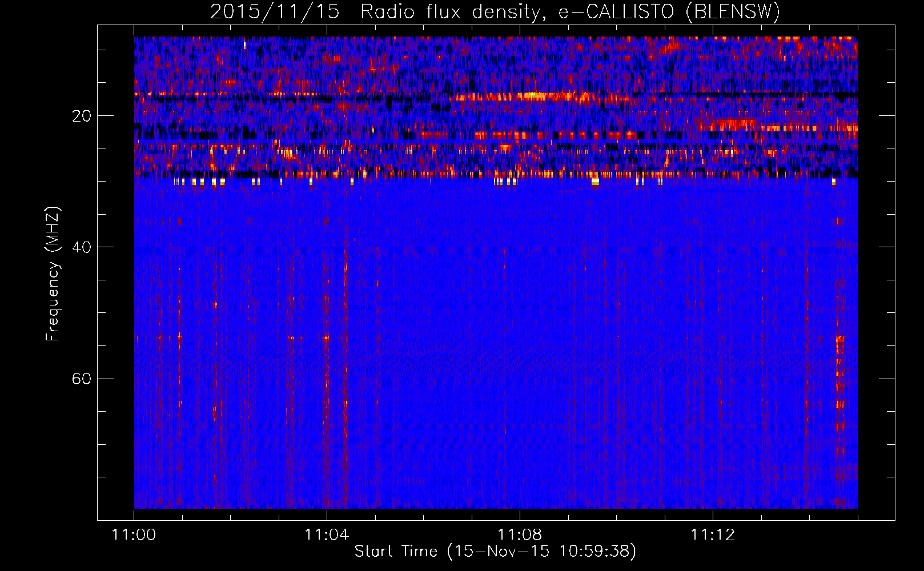Click the '11:00' time tick label
Viewport: 924px width, 571px height.
134,535
